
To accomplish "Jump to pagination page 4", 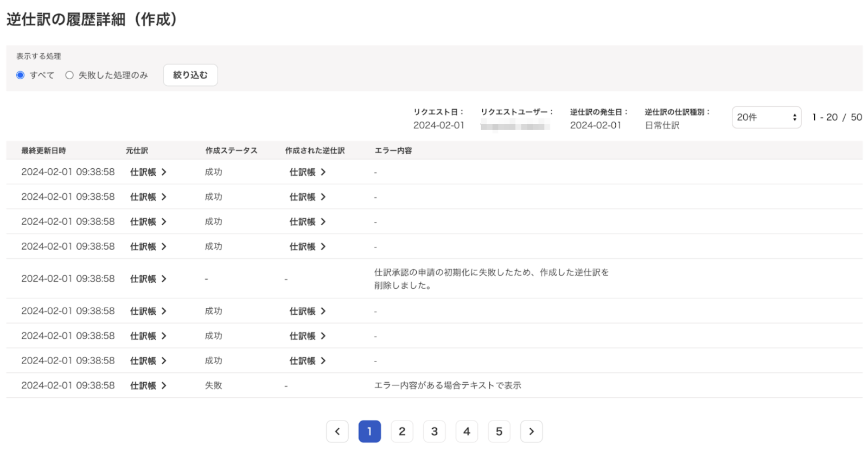I will click(467, 431).
